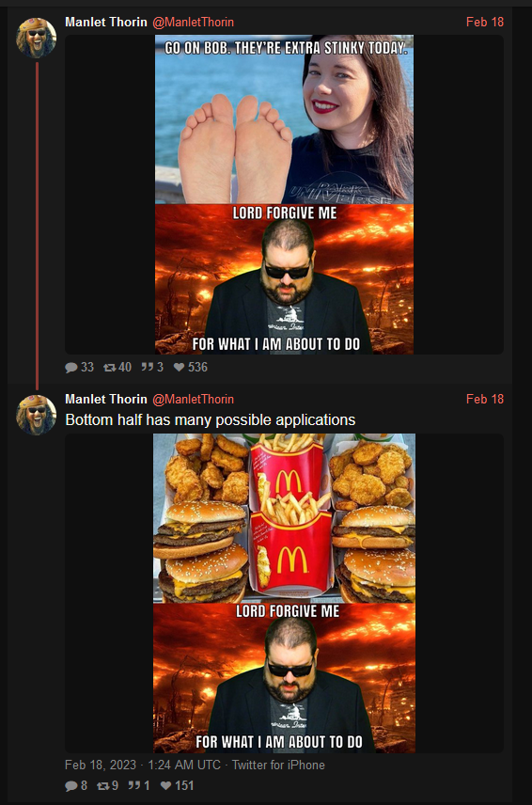Open the @ManletThorin handle in second tweet
Image resolution: width=532 pixels, height=805 pixels.
point(194,399)
